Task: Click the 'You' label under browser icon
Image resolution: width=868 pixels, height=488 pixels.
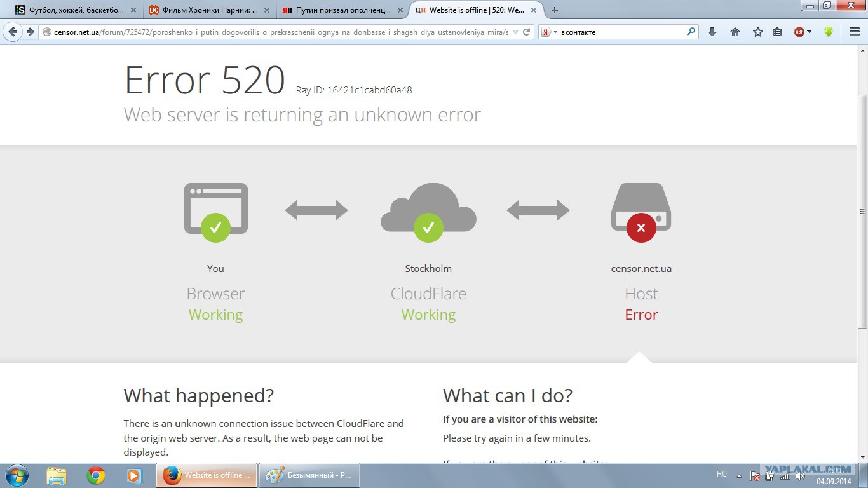Action: pyautogui.click(x=215, y=268)
